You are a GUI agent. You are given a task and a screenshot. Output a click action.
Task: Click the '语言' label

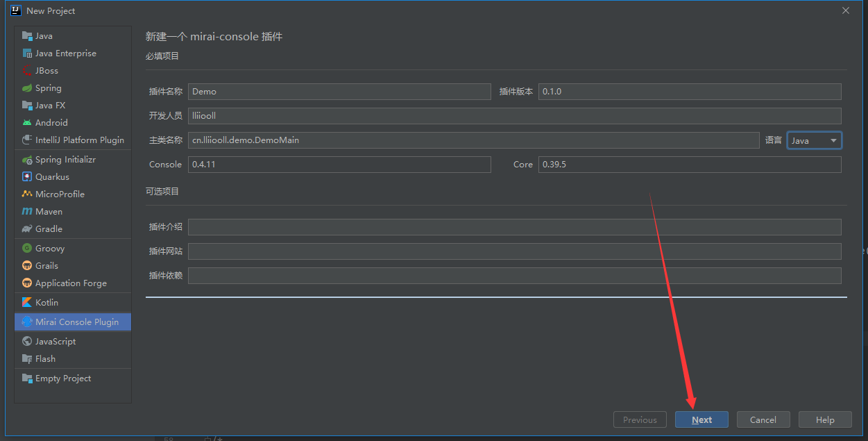pos(774,140)
